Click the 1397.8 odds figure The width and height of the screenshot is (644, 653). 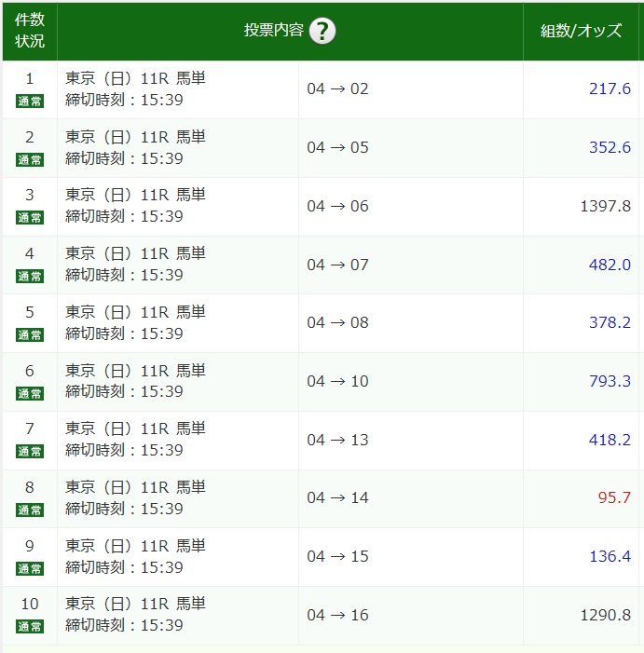[x=605, y=206]
